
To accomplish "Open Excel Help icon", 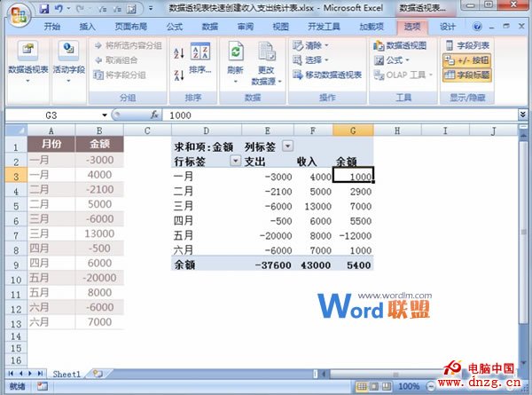I will click(x=477, y=27).
